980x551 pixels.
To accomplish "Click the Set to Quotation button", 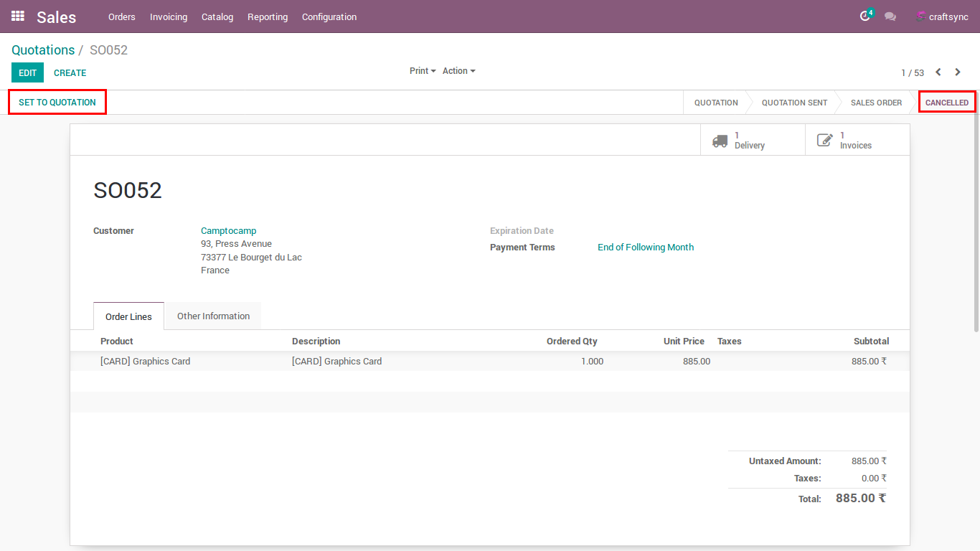I will (57, 103).
